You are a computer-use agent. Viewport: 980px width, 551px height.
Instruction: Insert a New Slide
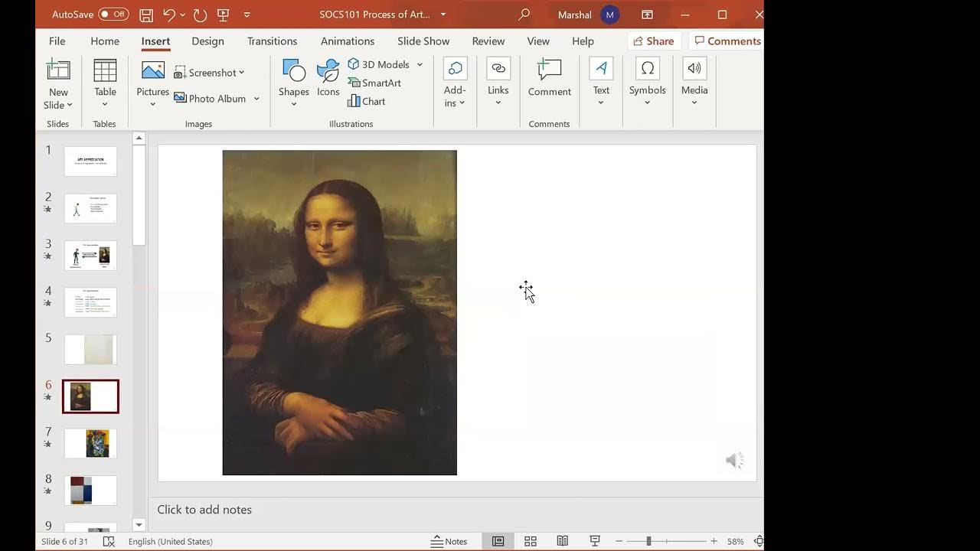pyautogui.click(x=58, y=70)
